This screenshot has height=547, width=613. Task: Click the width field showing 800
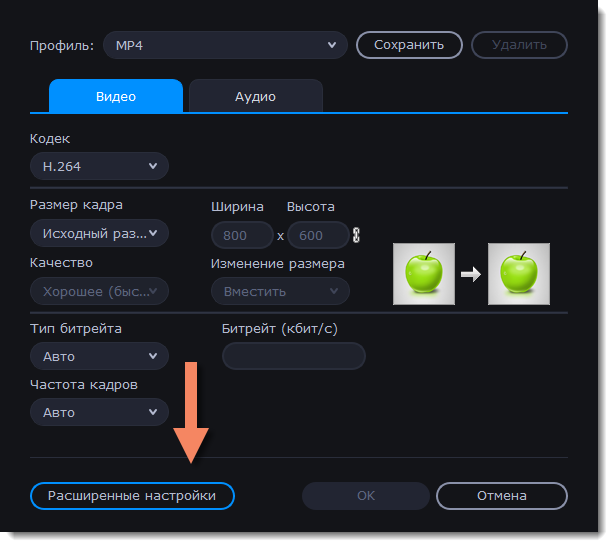pyautogui.click(x=242, y=235)
